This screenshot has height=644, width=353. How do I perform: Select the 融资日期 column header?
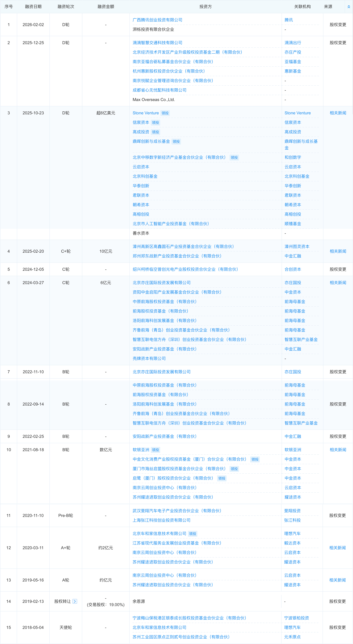coord(33,7)
